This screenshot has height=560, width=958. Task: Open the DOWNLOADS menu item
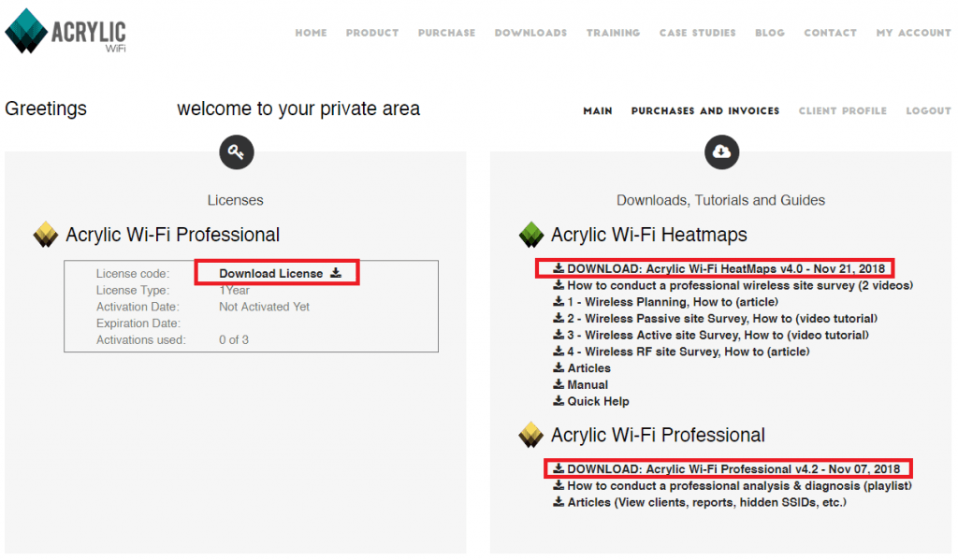pyautogui.click(x=531, y=33)
